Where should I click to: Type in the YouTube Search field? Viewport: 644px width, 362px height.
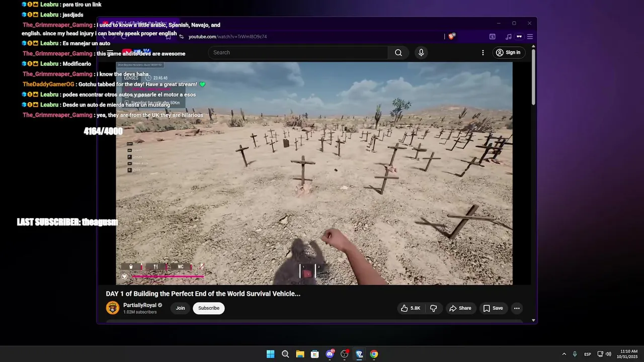tap(298, 52)
